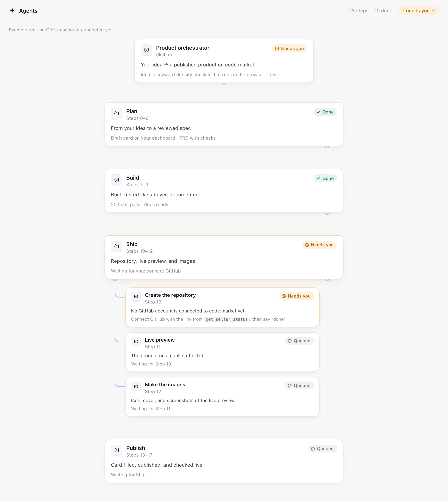Screen dimensions: 448x501
Task: Click 'Waiting for Step 10' text
Action: click(x=151, y=364)
